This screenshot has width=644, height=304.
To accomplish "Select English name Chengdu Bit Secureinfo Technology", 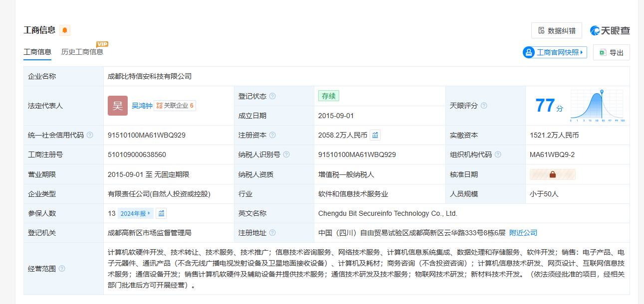I will (x=388, y=213).
